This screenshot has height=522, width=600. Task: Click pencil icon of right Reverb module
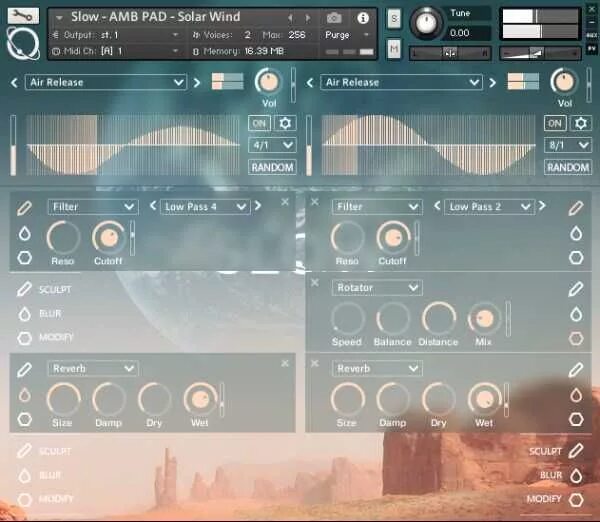coord(576,370)
